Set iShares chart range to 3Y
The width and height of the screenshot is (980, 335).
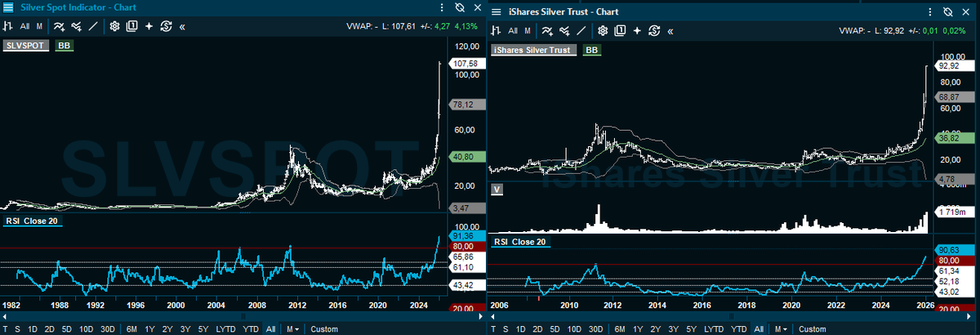click(675, 328)
